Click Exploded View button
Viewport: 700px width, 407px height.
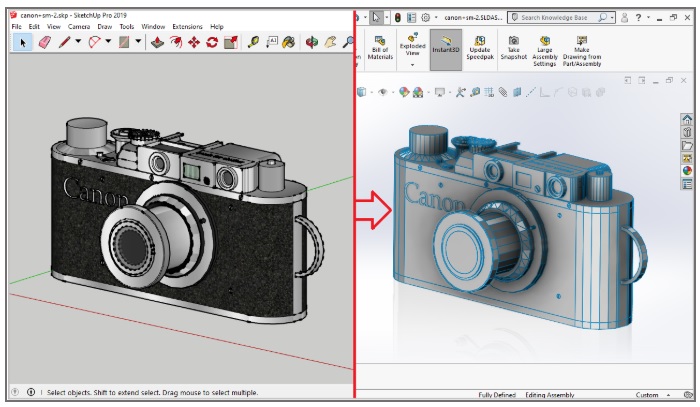412,45
